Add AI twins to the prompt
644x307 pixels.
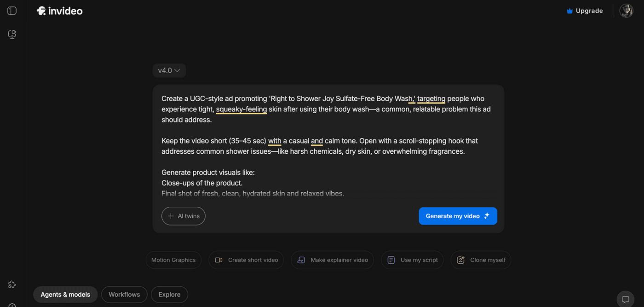click(x=183, y=216)
